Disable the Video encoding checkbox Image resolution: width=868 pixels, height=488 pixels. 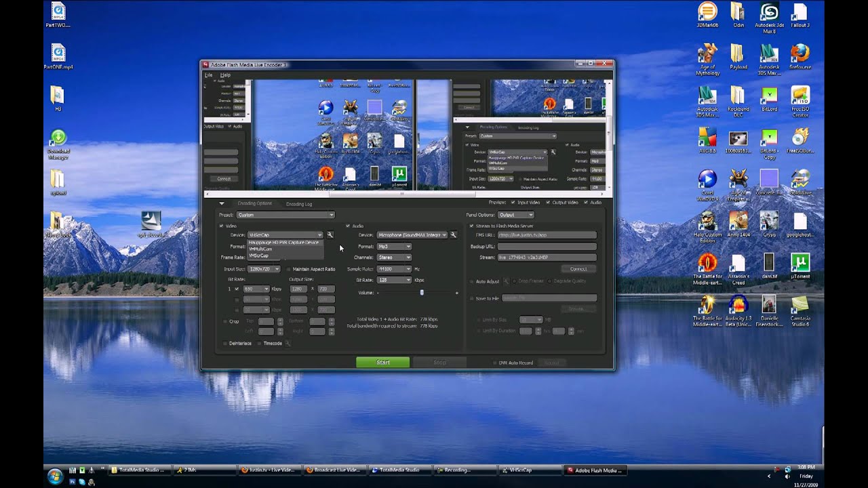pyautogui.click(x=221, y=226)
